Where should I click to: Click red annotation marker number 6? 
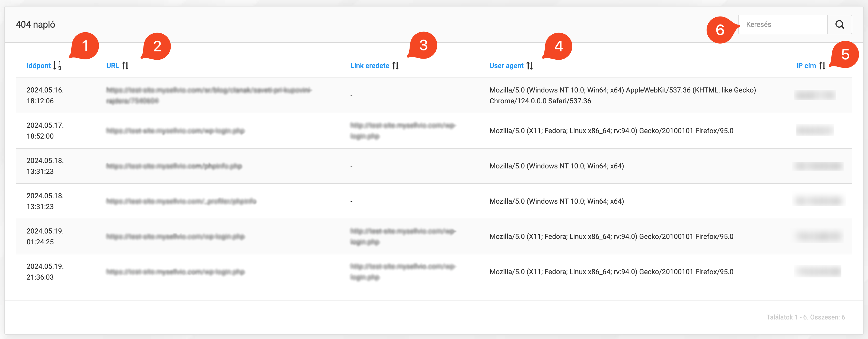coord(720,30)
